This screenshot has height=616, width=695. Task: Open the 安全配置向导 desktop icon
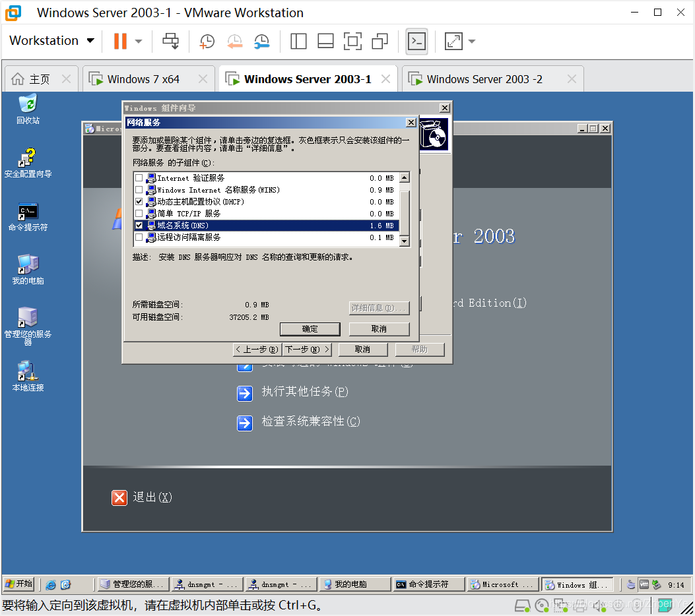pos(28,163)
